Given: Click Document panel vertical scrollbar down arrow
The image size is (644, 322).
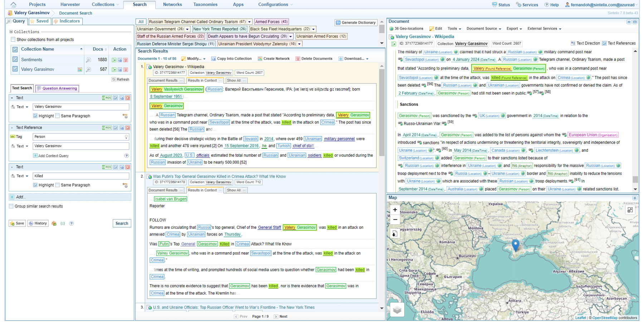Looking at the screenshot, I should [x=635, y=189].
